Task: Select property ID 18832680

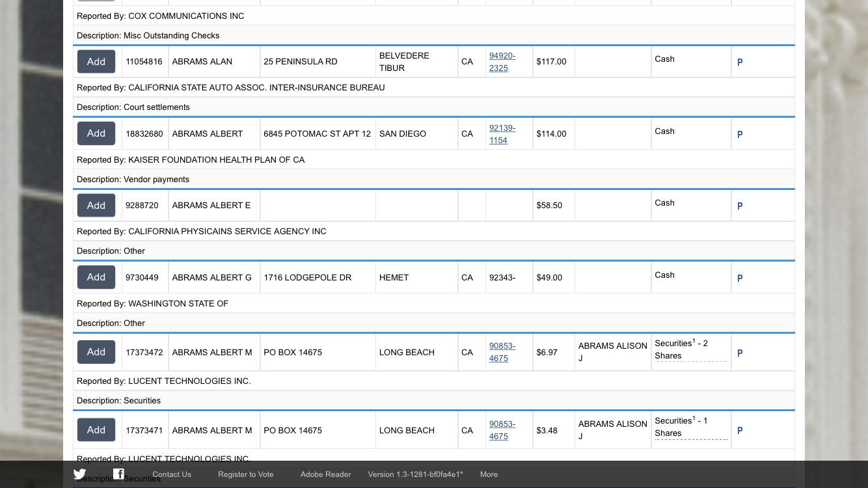Action: 144,133
